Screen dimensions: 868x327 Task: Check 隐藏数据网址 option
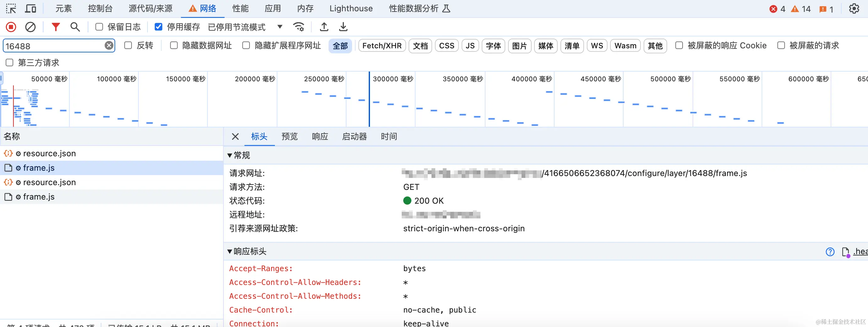point(174,46)
